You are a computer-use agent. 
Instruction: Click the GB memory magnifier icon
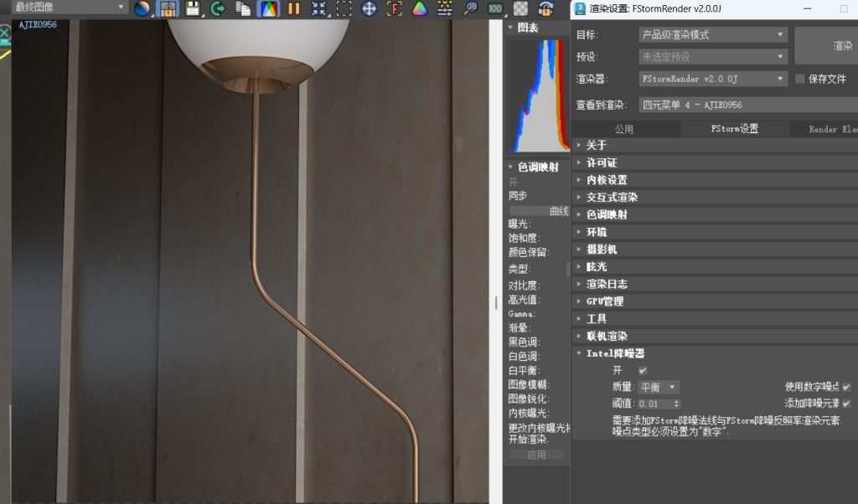[x=470, y=8]
